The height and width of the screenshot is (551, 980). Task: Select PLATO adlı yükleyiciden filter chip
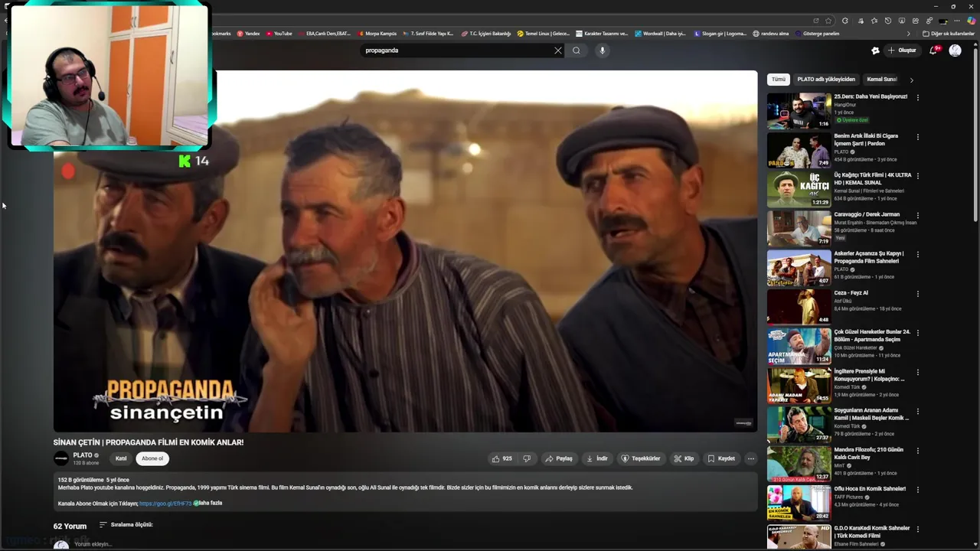[x=826, y=80]
